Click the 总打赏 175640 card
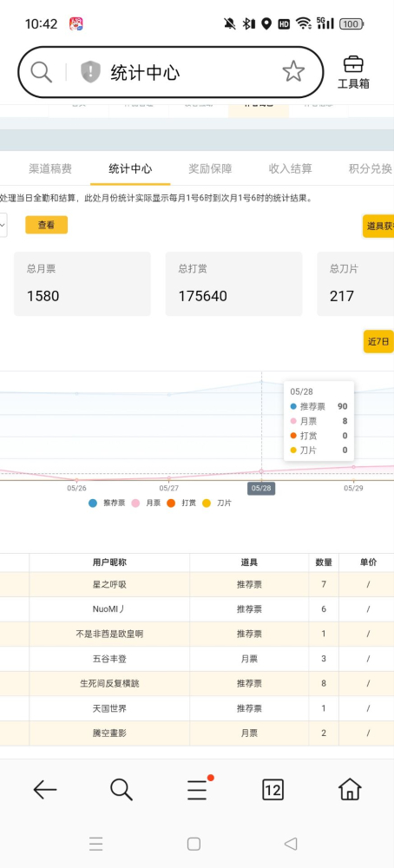The height and width of the screenshot is (868, 394). coord(233,284)
